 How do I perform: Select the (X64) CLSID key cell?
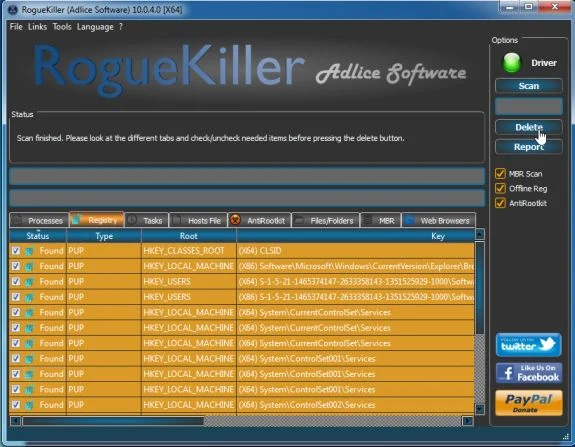(x=356, y=251)
